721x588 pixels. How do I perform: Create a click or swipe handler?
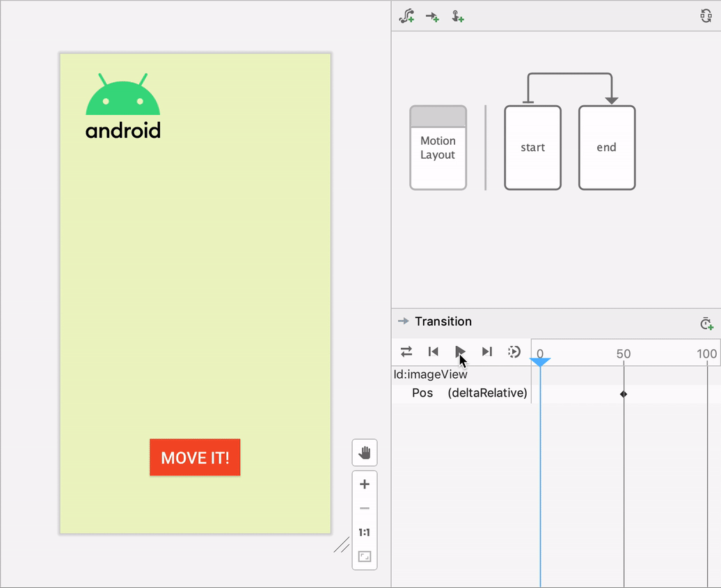coord(458,16)
